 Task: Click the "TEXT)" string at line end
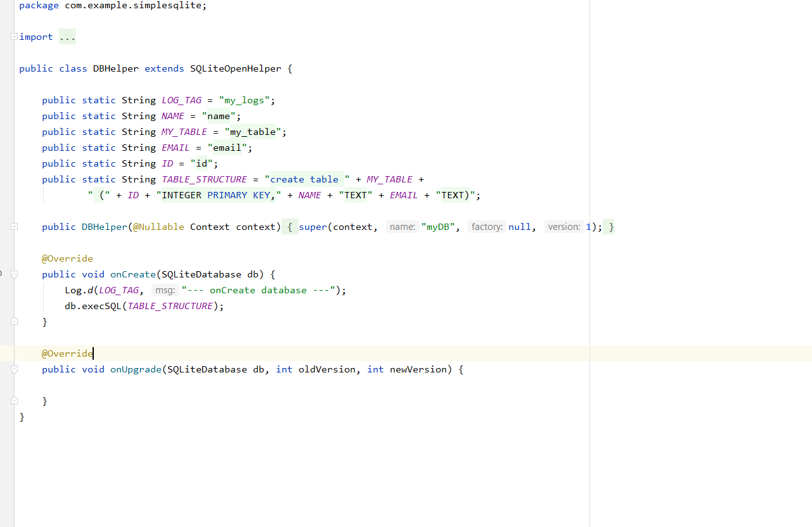coord(455,195)
